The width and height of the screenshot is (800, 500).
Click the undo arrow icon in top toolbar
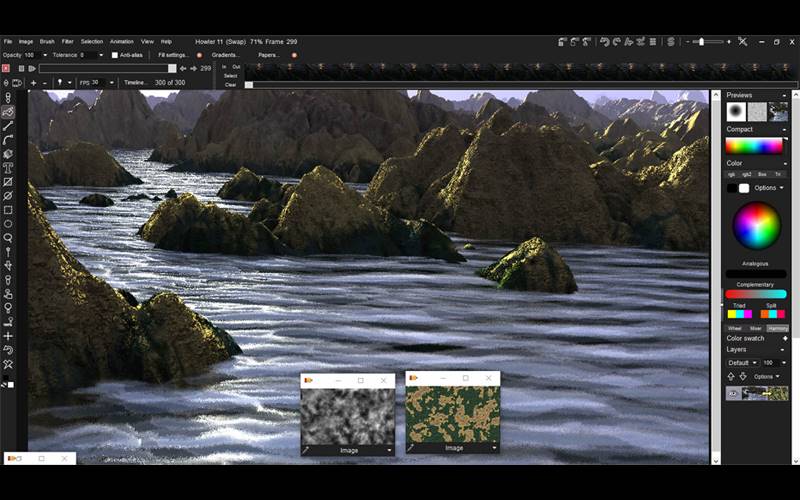[604, 42]
